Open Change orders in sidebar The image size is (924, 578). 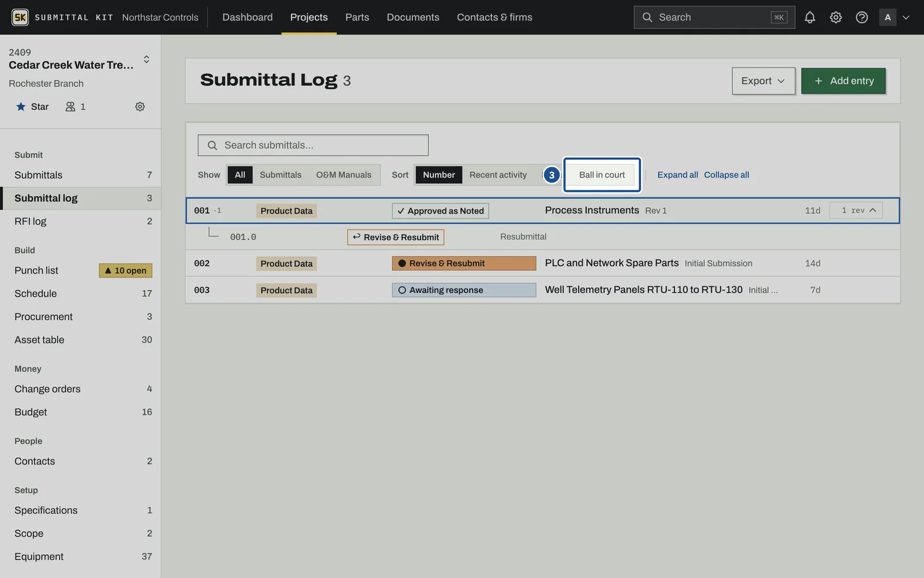click(80, 389)
